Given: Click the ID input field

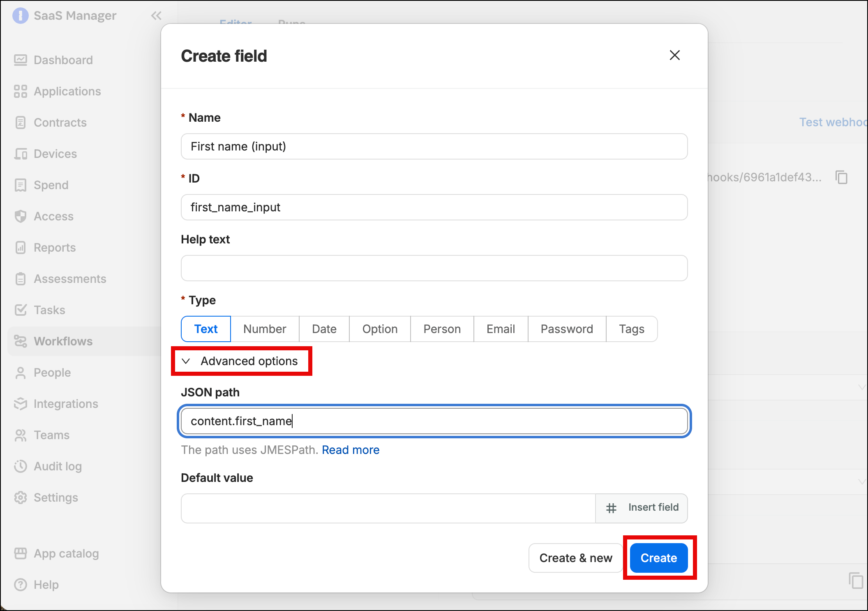Looking at the screenshot, I should tap(434, 207).
